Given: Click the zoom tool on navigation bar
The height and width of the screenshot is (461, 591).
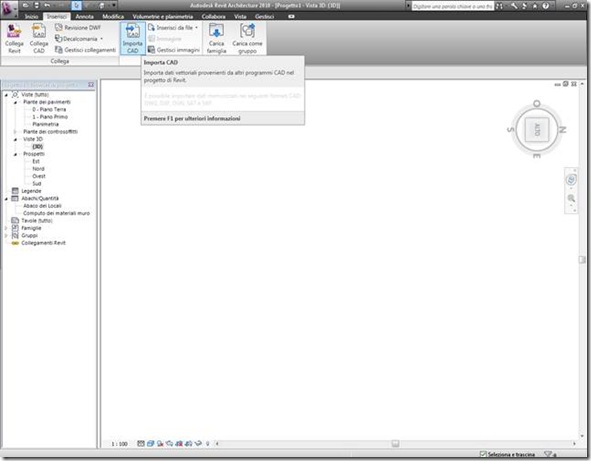Looking at the screenshot, I should (x=571, y=198).
